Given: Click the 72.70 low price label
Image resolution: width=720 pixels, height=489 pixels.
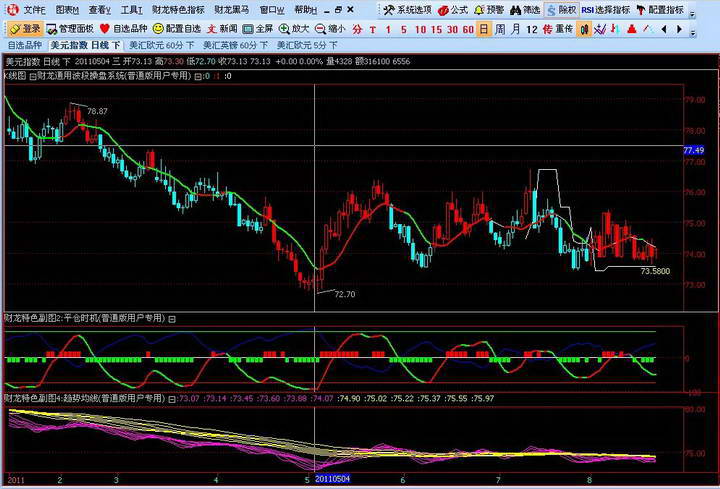Looking at the screenshot, I should 345,294.
